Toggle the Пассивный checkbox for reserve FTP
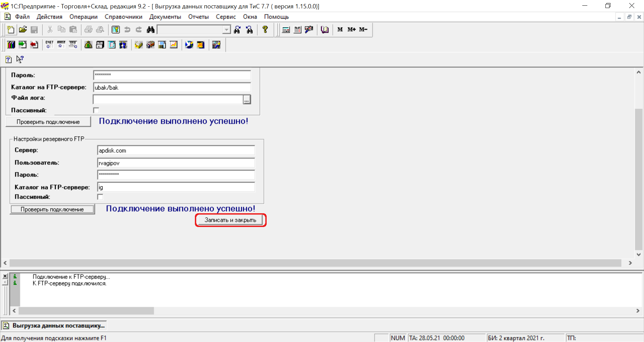This screenshot has width=644, height=342. pyautogui.click(x=100, y=197)
